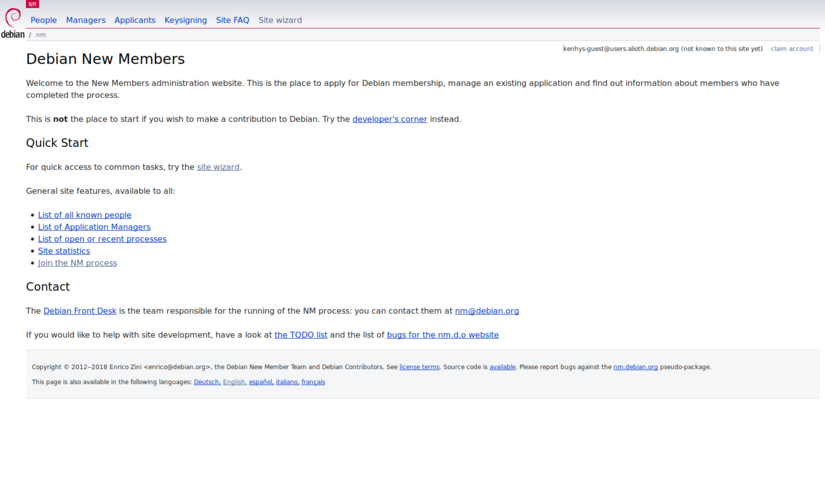Click the source code available link
The width and height of the screenshot is (825, 484).
point(502,367)
